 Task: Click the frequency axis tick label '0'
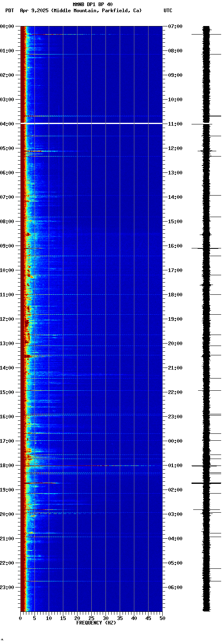(20, 618)
